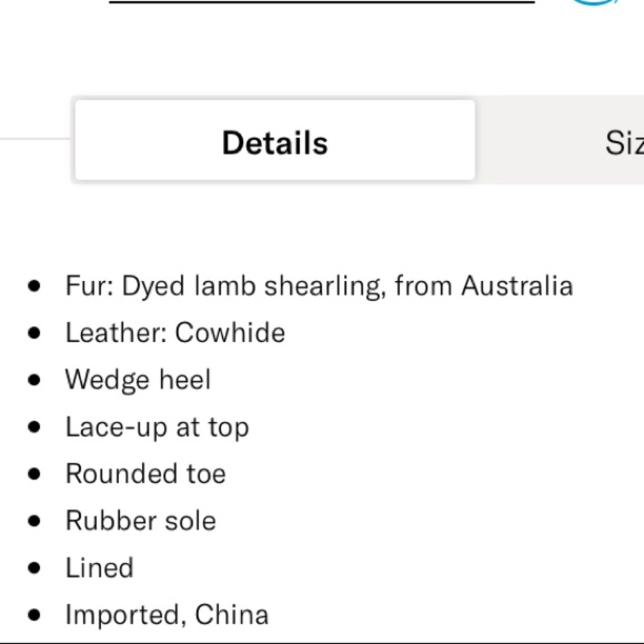Click the bullet before Rounded toe

coord(35,474)
